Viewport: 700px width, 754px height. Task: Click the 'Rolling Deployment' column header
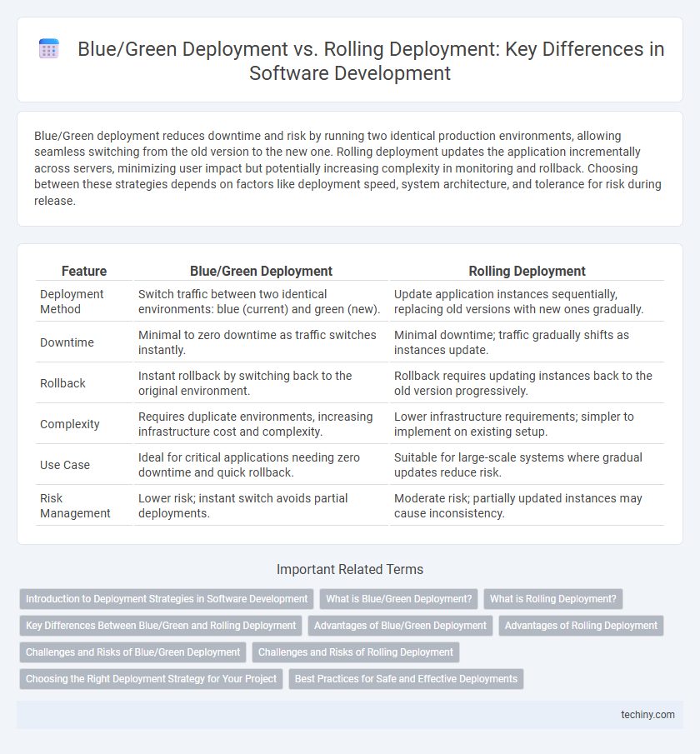click(527, 272)
